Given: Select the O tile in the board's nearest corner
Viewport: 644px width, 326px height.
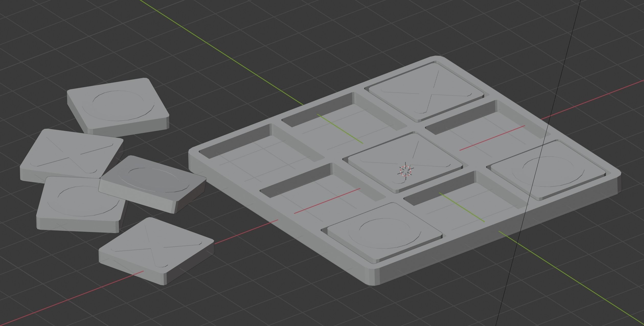Looking at the screenshot, I should pyautogui.click(x=385, y=232).
